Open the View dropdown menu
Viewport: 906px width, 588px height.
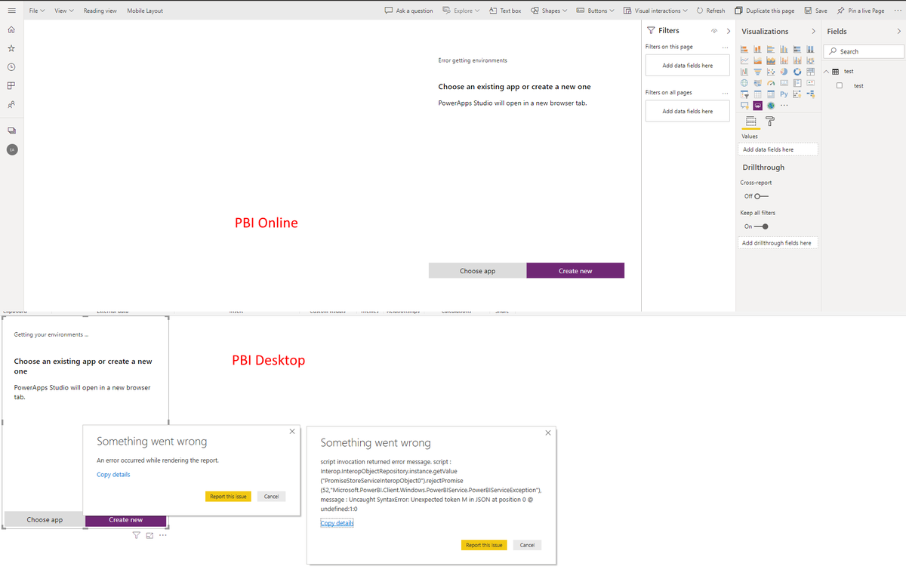pyautogui.click(x=64, y=11)
